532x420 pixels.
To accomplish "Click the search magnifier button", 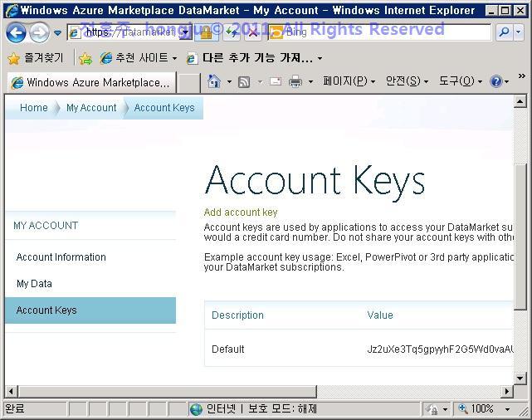I will 504,32.
